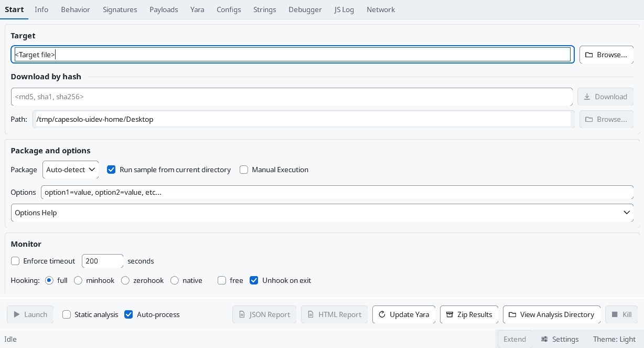Click the Kill button
This screenshot has height=348, width=644.
pos(621,314)
